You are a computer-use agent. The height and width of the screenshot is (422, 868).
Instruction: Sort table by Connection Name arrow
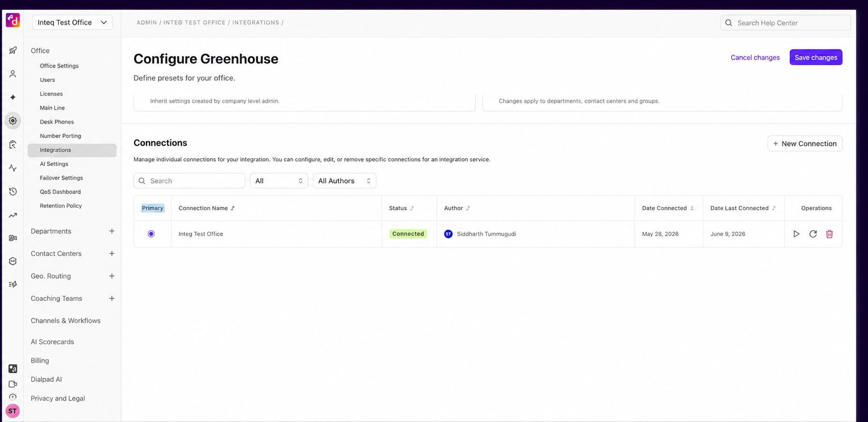233,208
